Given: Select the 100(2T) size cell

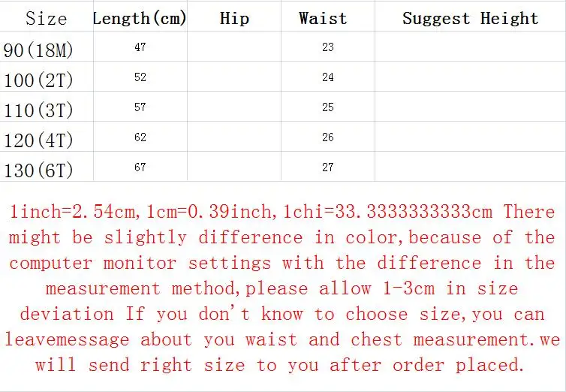Looking at the screenshot, I should click(x=38, y=80).
